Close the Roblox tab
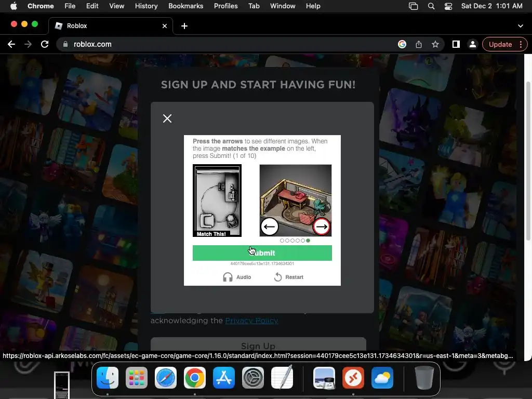The height and width of the screenshot is (399, 532). tap(165, 26)
